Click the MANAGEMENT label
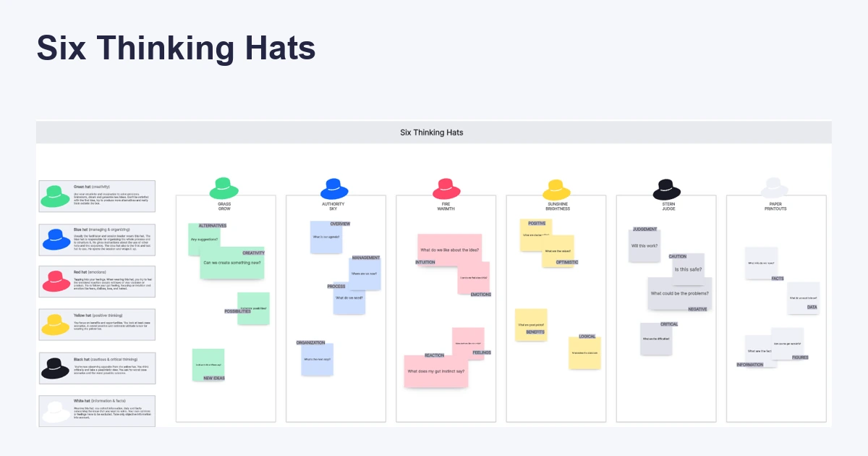 coord(366,258)
